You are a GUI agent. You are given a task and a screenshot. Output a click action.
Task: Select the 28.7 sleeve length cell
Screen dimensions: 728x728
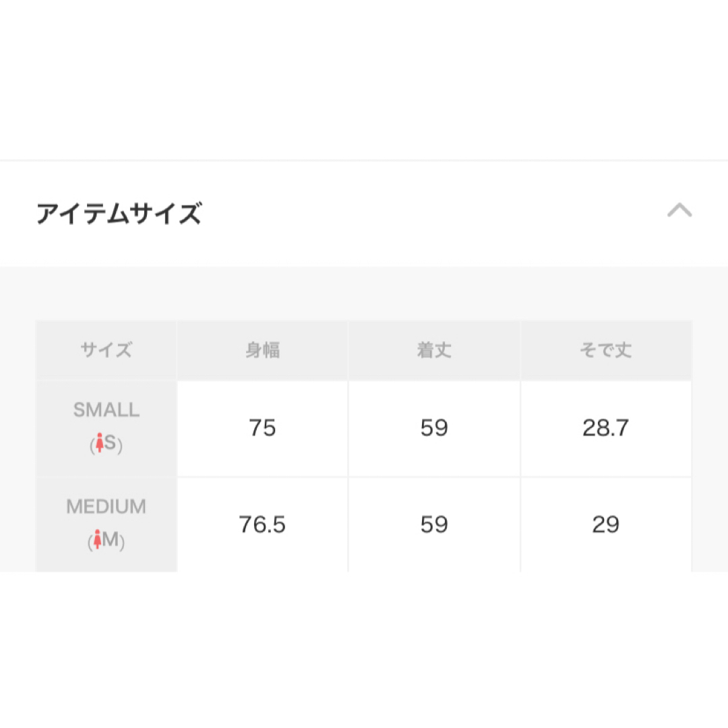click(606, 429)
